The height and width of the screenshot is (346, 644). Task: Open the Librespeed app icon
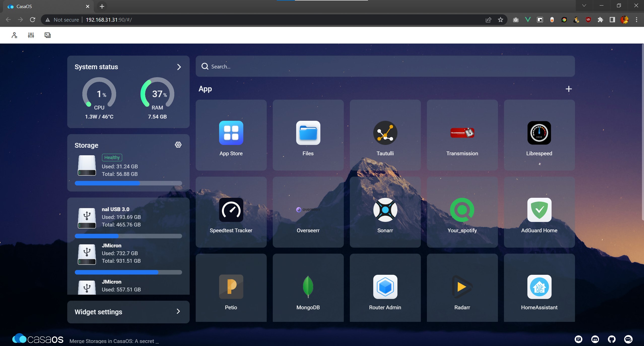tap(539, 133)
